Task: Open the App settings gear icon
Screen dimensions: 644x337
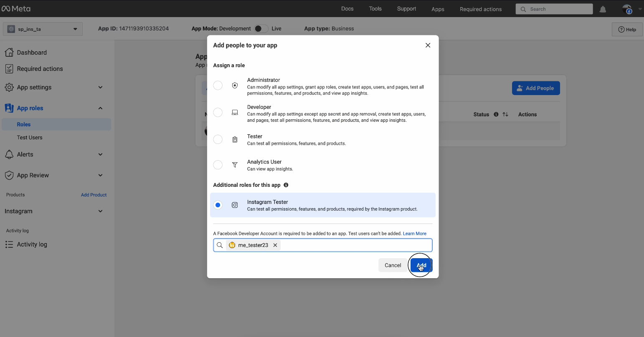Action: coord(9,87)
